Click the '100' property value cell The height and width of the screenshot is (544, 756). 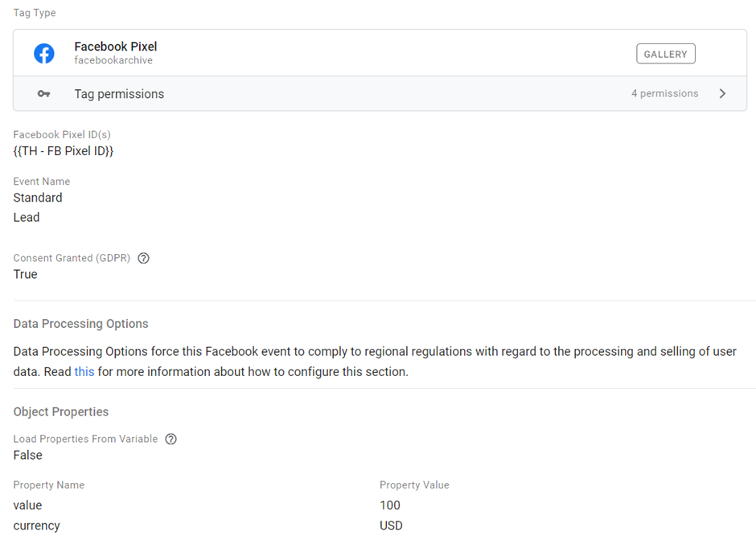tap(390, 505)
